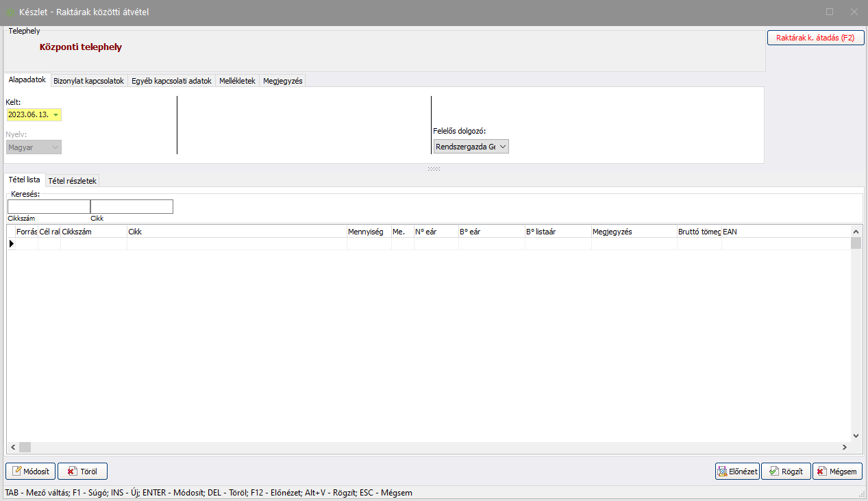Focus the Cikk search input field
The height and width of the screenshot is (501, 868).
pyautogui.click(x=132, y=207)
